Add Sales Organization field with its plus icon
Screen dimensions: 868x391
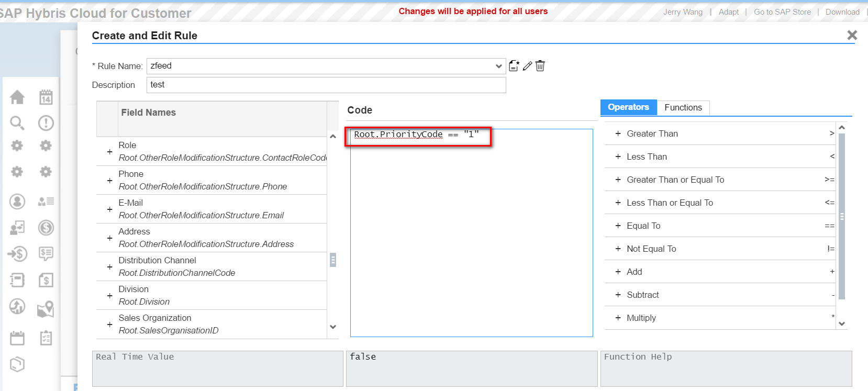(x=109, y=325)
